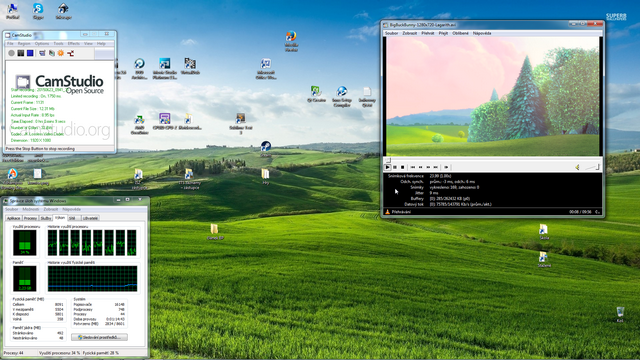640x360 pixels.
Task: Open the Region menu in CamStudio
Action: tap(24, 43)
